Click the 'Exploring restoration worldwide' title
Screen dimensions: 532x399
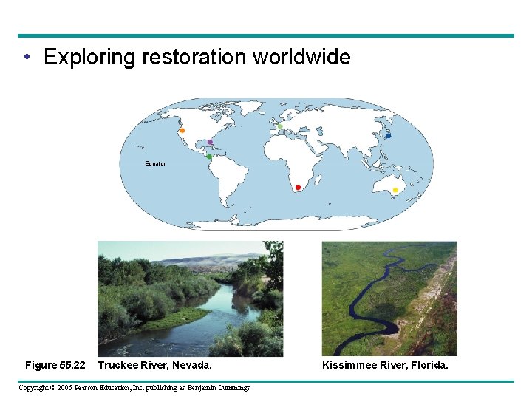click(197, 57)
